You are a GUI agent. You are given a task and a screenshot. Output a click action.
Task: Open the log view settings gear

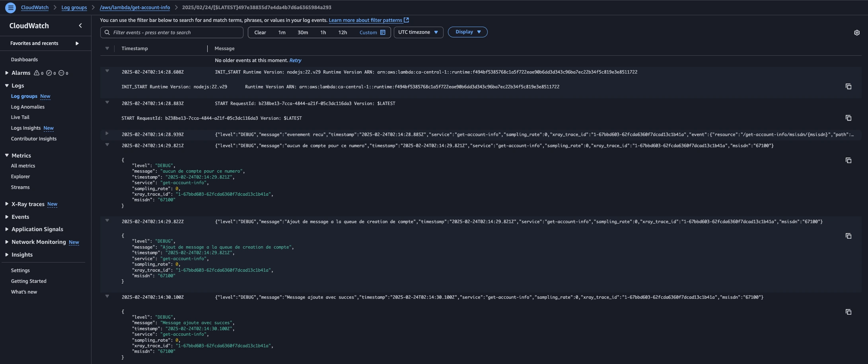[857, 33]
